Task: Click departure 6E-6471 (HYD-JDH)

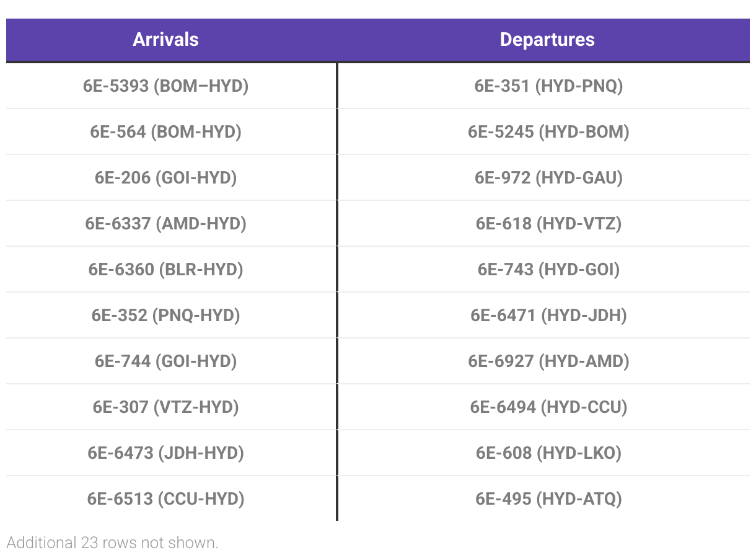Action: coord(548,315)
